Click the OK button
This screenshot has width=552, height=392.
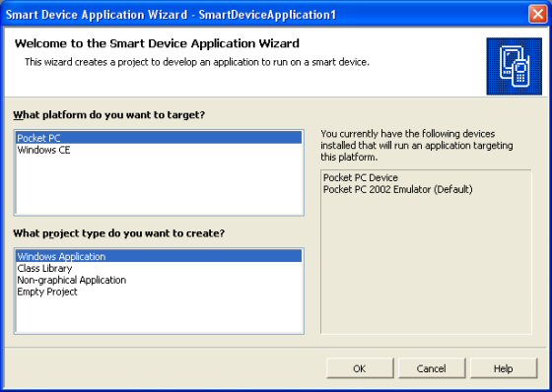pos(360,368)
